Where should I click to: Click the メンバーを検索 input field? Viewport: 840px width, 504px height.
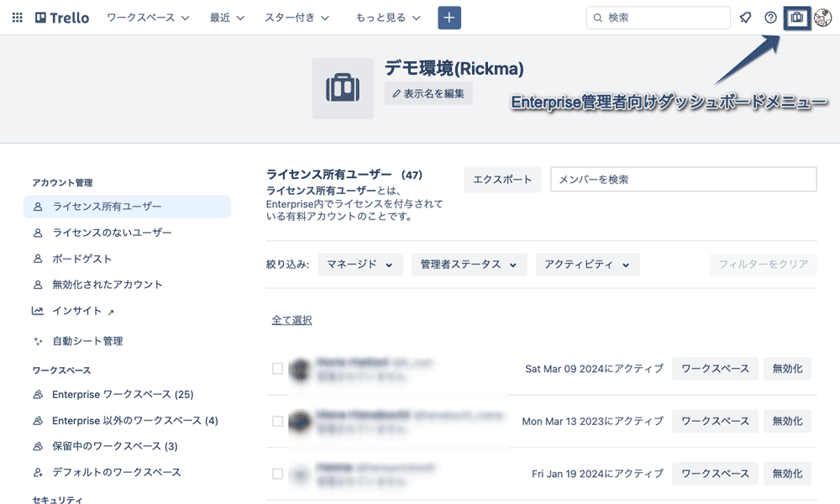point(684,180)
